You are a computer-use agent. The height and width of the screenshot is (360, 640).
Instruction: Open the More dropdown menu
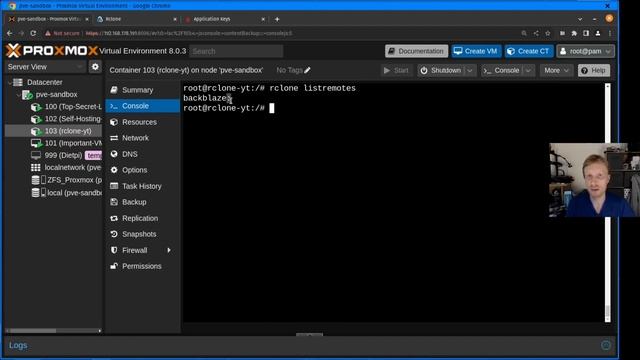[x=556, y=70]
